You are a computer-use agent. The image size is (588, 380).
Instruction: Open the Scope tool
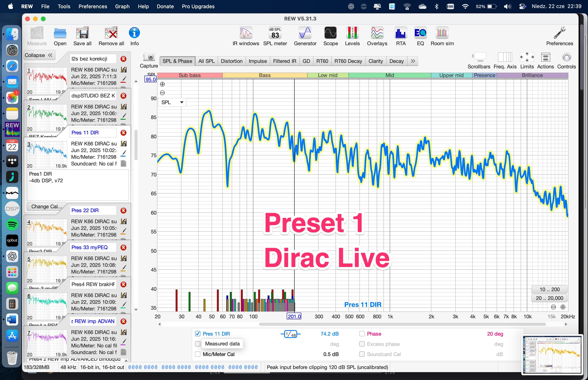coord(330,36)
